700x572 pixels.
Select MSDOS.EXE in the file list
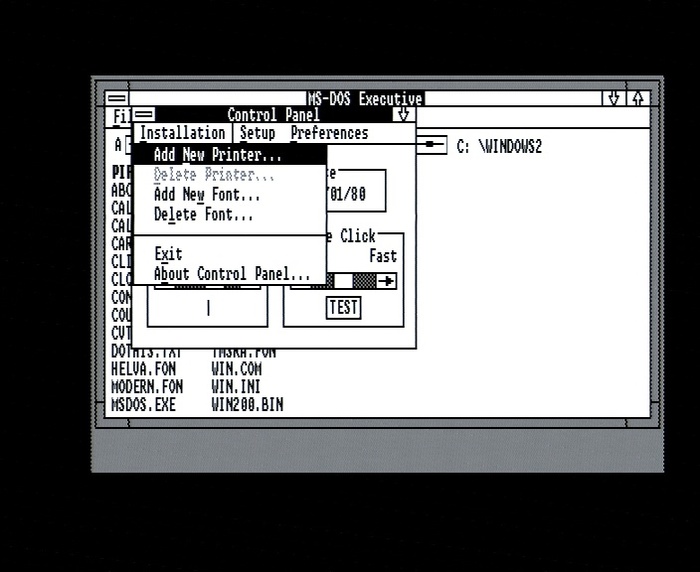[146, 405]
